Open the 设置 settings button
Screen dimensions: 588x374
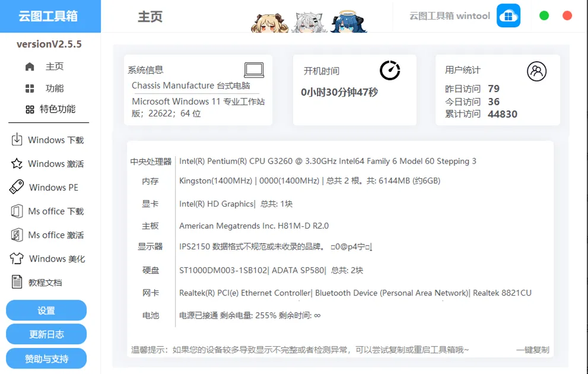(x=46, y=310)
